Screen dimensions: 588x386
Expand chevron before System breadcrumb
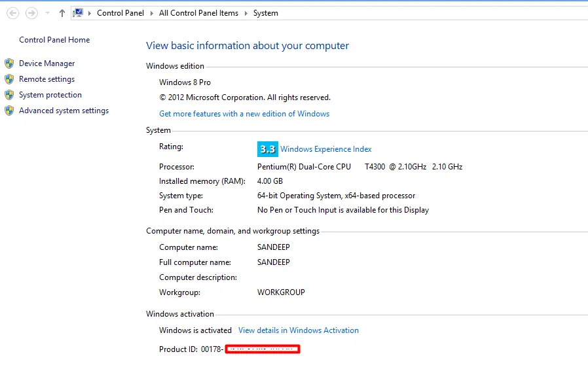(246, 13)
